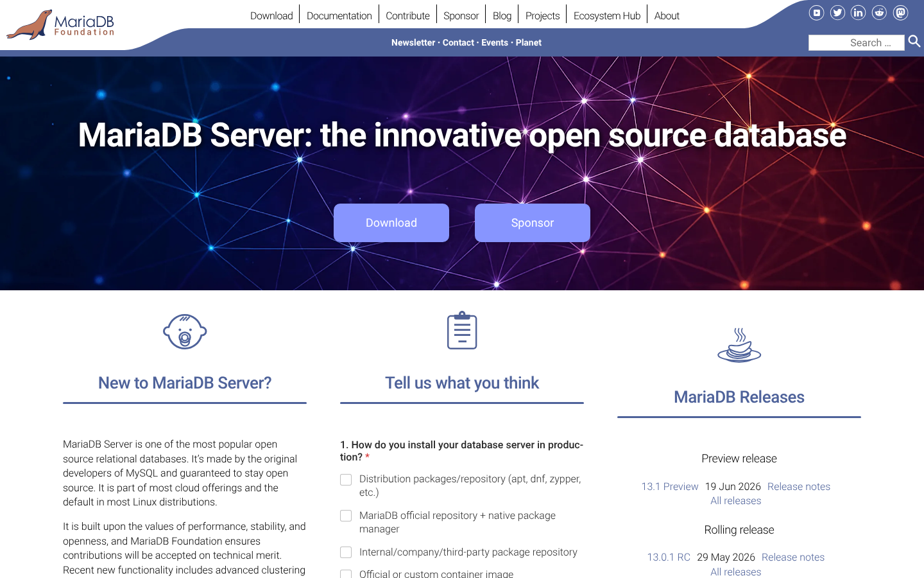Click the 'Preview release' subheading

pyautogui.click(x=739, y=459)
